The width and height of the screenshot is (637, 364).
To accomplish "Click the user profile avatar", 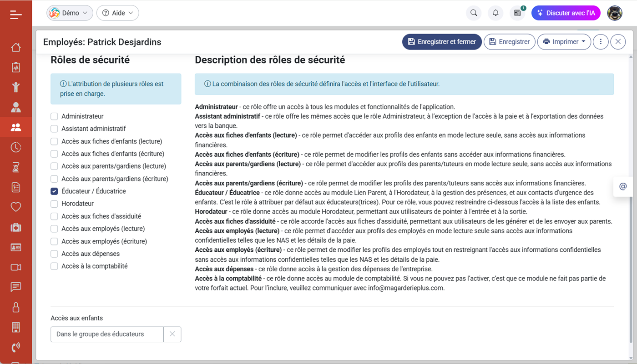I will pyautogui.click(x=614, y=13).
